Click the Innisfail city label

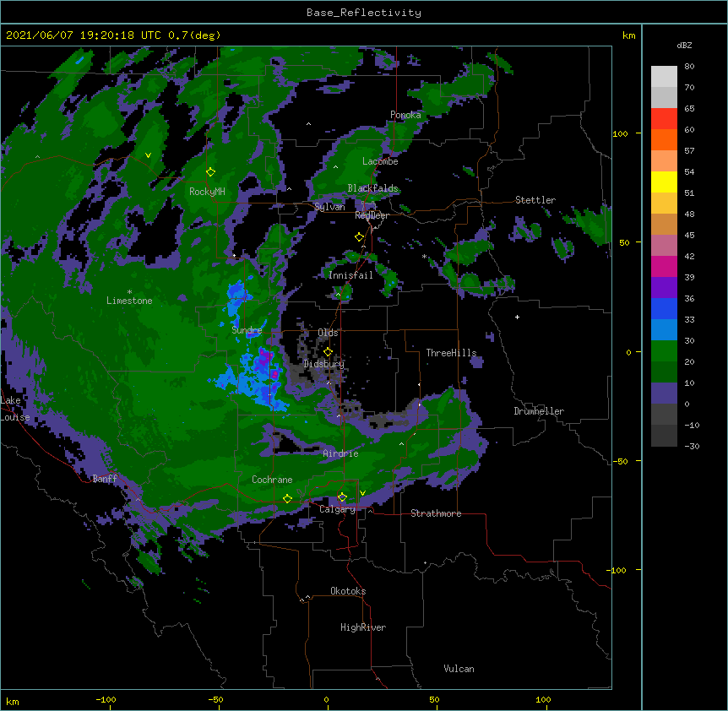[x=350, y=275]
